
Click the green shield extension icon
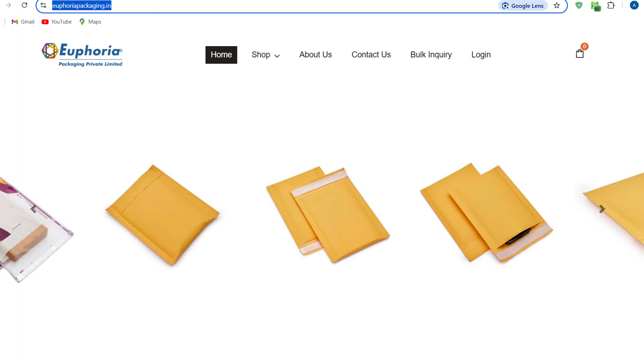tap(579, 5)
